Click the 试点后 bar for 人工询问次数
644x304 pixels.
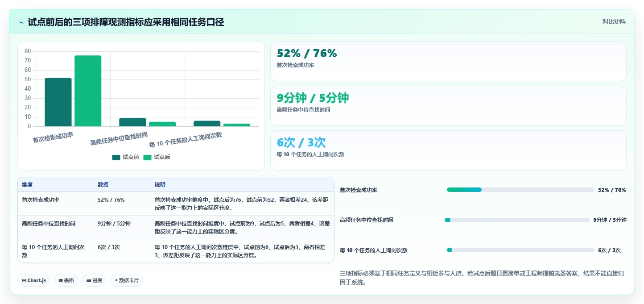pos(237,125)
